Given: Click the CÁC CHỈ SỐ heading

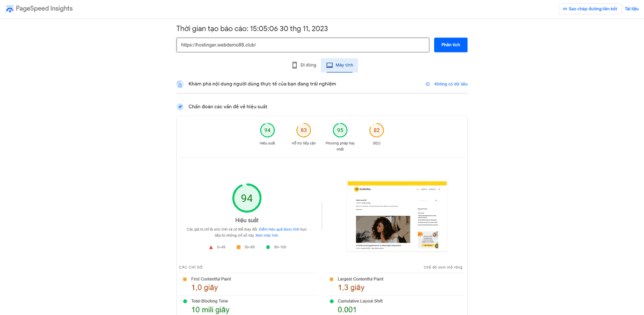Looking at the screenshot, I should tap(191, 267).
